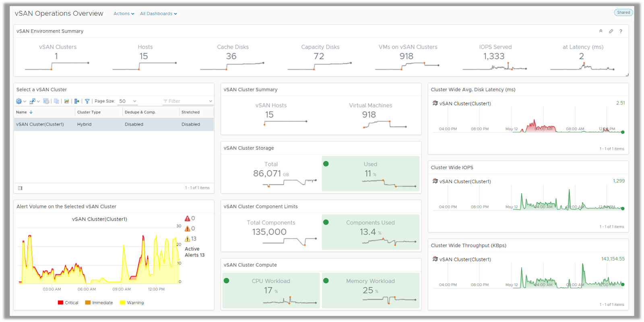Expand the Filter box dropdown arrow
Viewport: 644px width, 322px height.
pos(210,101)
